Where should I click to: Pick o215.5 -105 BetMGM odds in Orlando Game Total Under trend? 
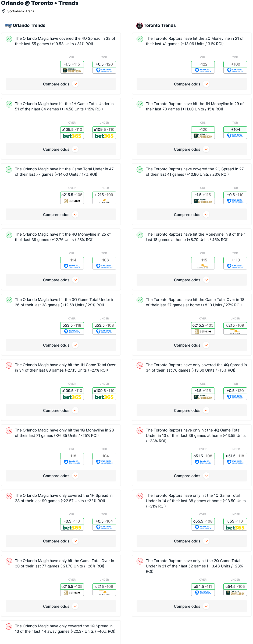(72, 198)
